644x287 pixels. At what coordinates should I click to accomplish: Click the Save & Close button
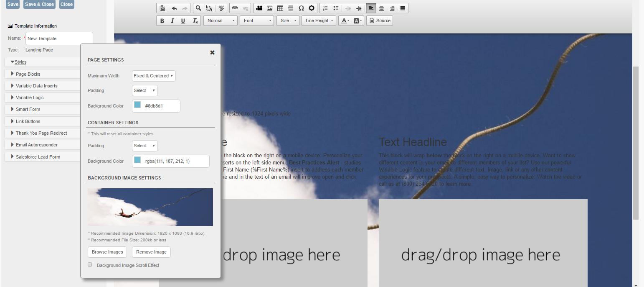40,4
